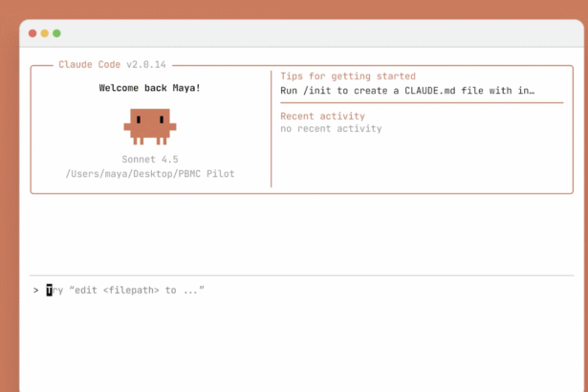Click the /Users/maya/Desktop/PBMC Pilot path

coord(150,174)
